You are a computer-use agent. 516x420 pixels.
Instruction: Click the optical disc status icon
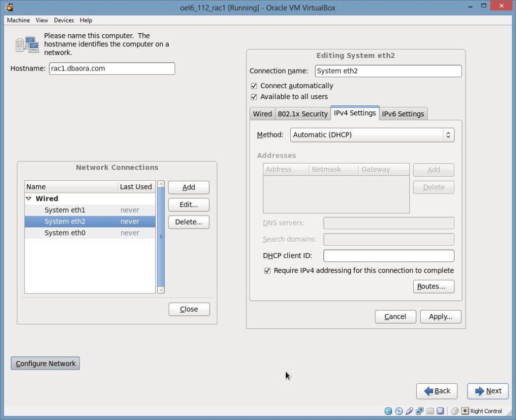(399, 411)
